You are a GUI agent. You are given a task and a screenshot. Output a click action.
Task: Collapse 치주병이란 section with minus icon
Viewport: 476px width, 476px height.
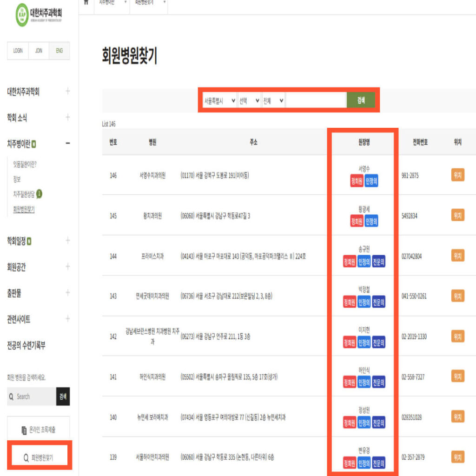pos(68,144)
